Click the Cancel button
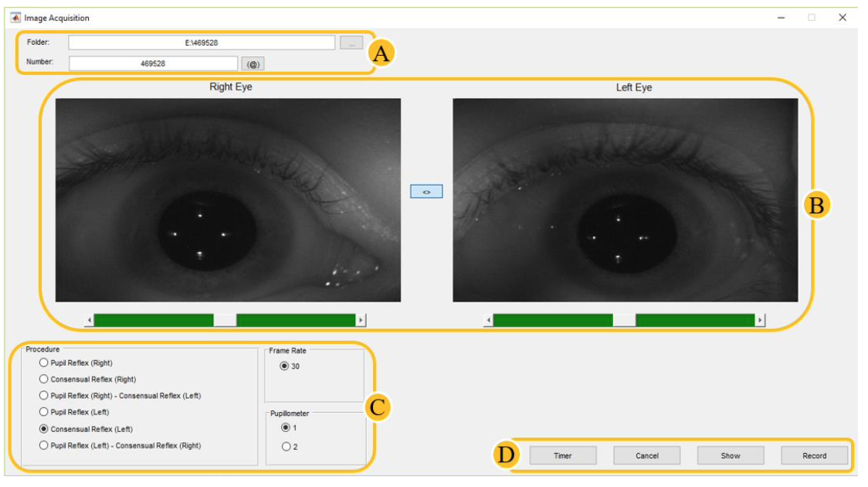This screenshot has height=487, width=868. pyautogui.click(x=647, y=456)
